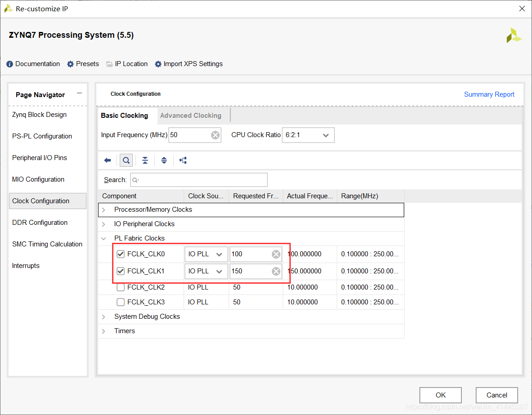
Task: Click the search field magnifier dropdown
Action: tap(135, 180)
